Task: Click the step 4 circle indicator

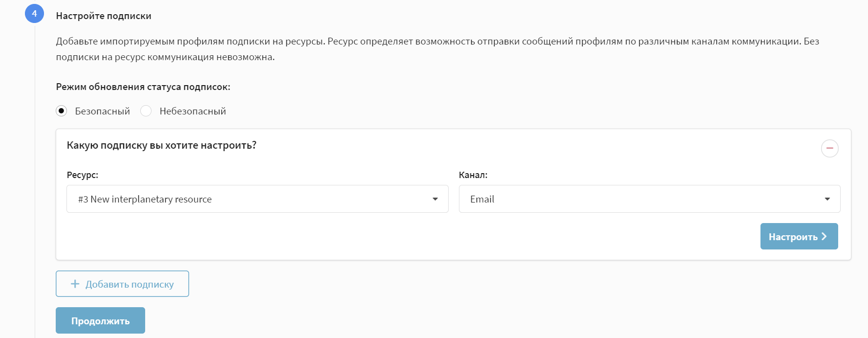Action: click(34, 14)
